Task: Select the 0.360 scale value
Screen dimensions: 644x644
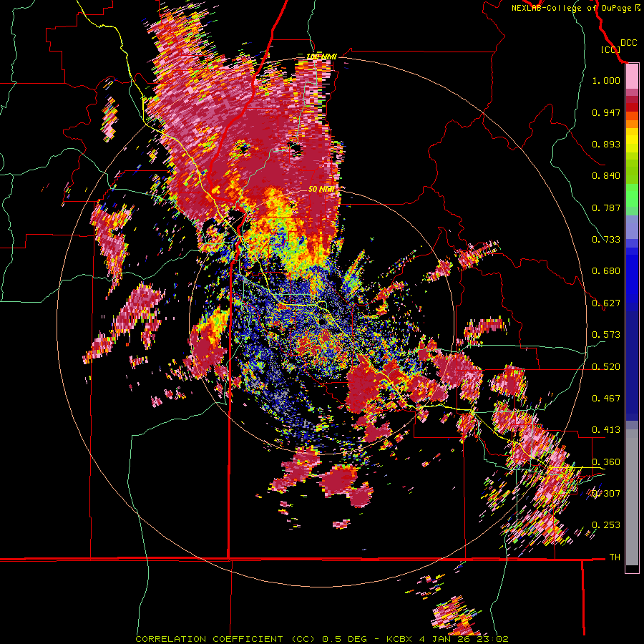Action: [x=606, y=462]
